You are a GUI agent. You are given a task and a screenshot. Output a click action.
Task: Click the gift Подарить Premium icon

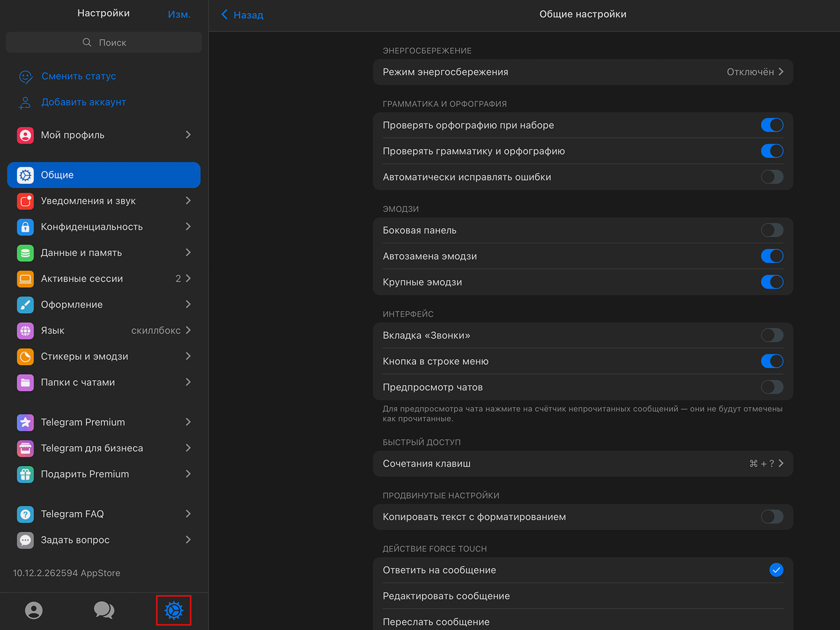(x=25, y=474)
